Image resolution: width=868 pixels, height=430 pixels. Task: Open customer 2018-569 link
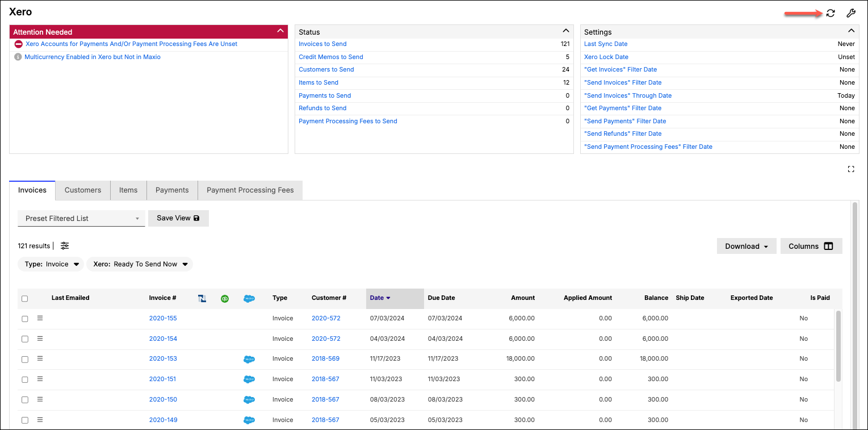click(x=325, y=358)
